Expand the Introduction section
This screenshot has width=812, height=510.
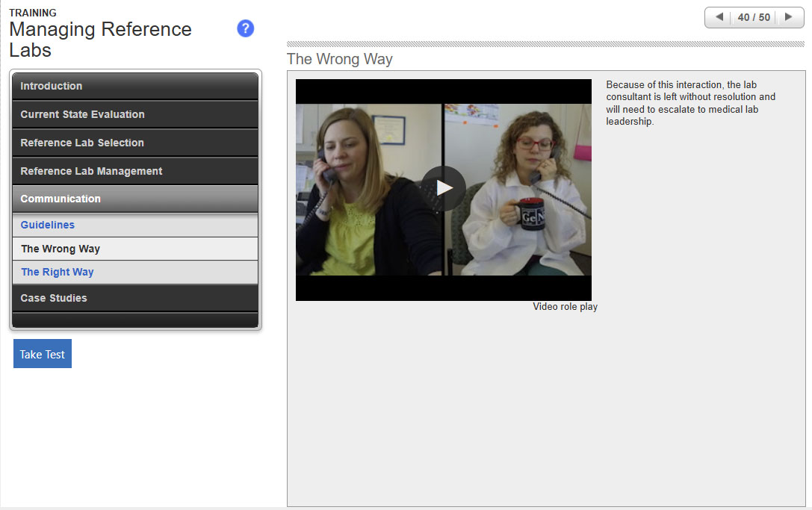point(135,86)
